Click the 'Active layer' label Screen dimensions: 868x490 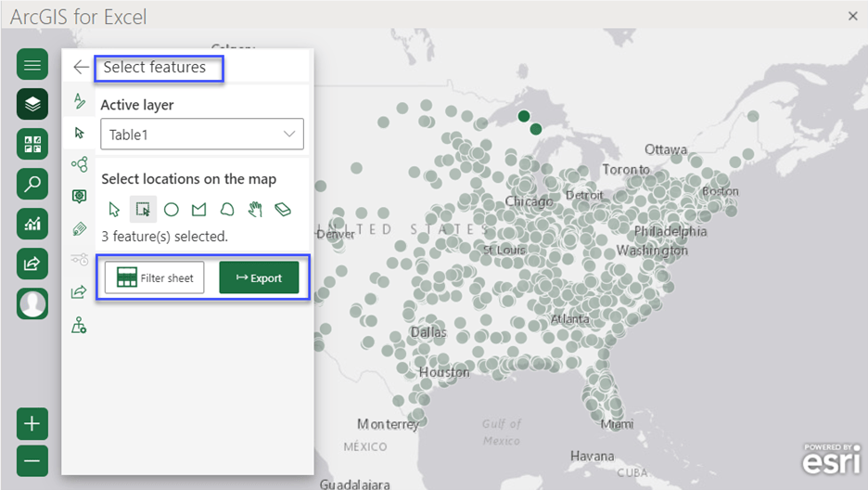(137, 105)
